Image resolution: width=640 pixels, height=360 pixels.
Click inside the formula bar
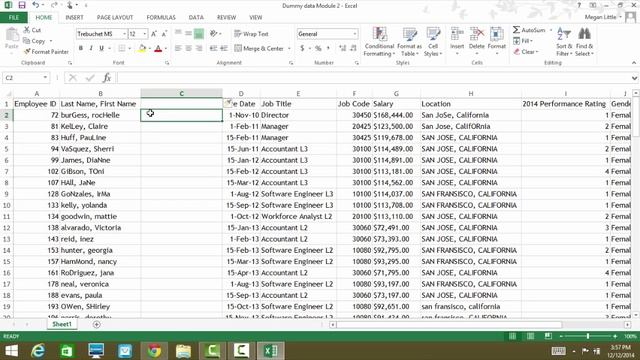pos(373,78)
